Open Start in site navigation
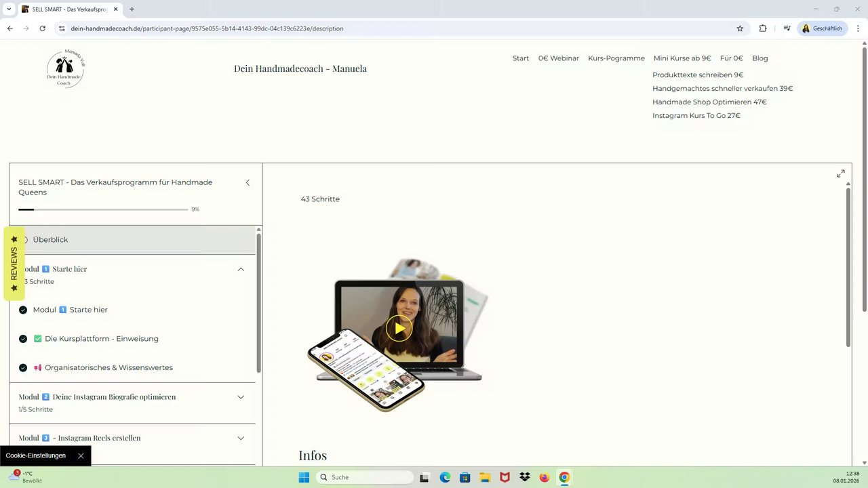 click(x=521, y=58)
